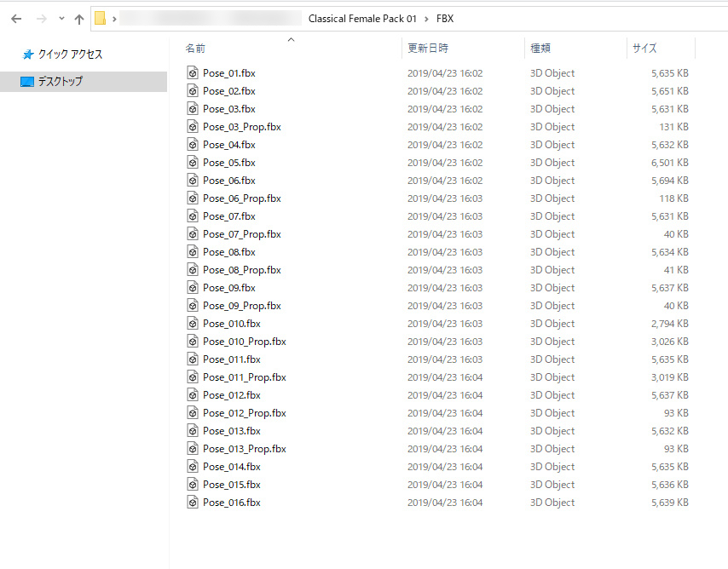Image resolution: width=728 pixels, height=569 pixels.
Task: Select the file named Pose_012.fbx
Action: [231, 395]
